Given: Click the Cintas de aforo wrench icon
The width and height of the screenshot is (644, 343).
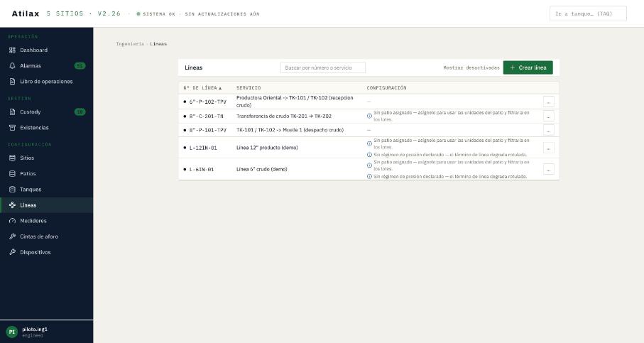Looking at the screenshot, I should [x=12, y=236].
